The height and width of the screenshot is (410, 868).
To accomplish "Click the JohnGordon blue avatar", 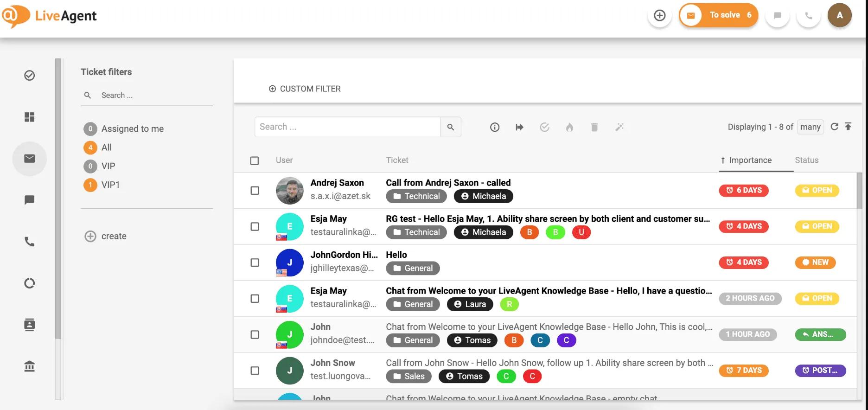I will 290,263.
